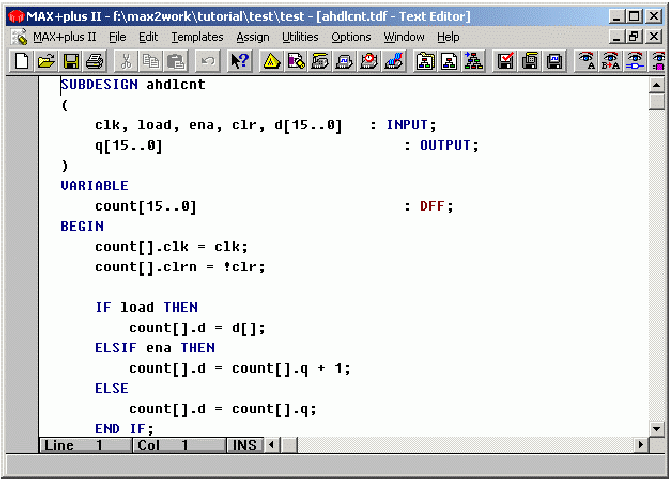Open the Window menu
670x481 pixels.
tap(404, 37)
